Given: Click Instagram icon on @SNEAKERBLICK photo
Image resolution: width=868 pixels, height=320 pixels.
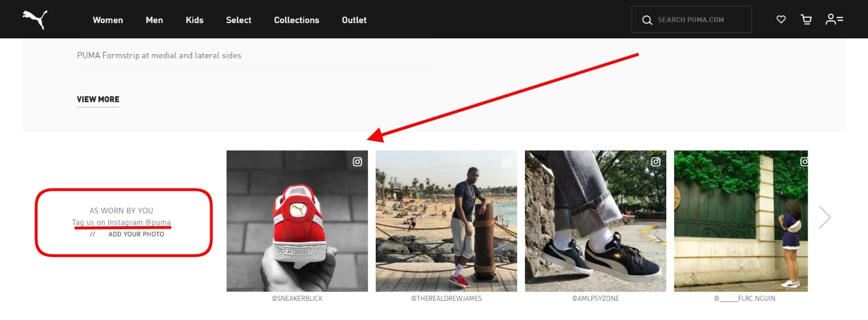Looking at the screenshot, I should click(357, 162).
